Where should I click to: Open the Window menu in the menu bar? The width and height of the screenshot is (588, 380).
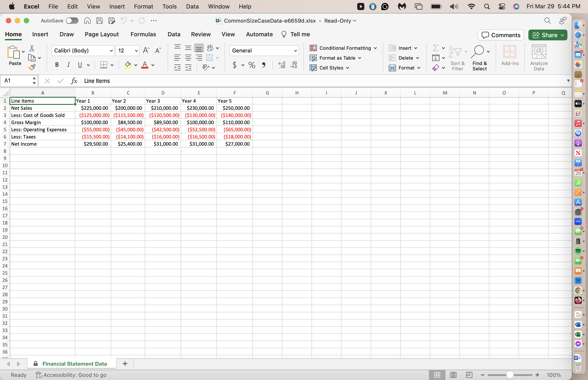[x=219, y=6]
